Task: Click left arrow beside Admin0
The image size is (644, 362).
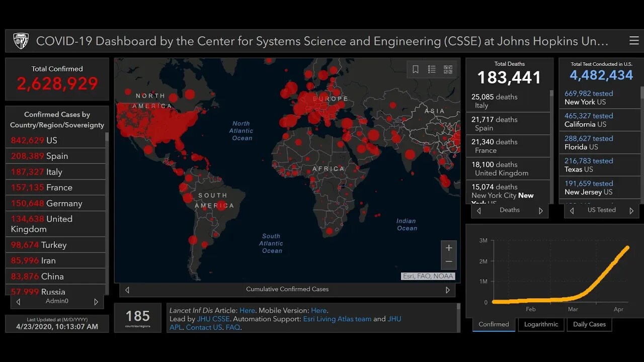Action: 19,302
